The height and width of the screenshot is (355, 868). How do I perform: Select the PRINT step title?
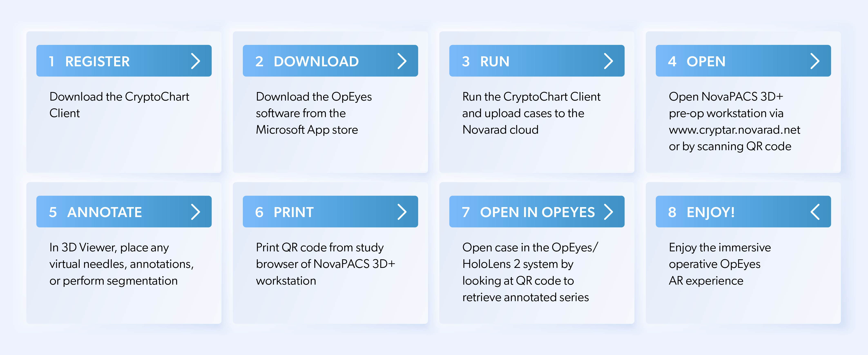[x=293, y=212]
